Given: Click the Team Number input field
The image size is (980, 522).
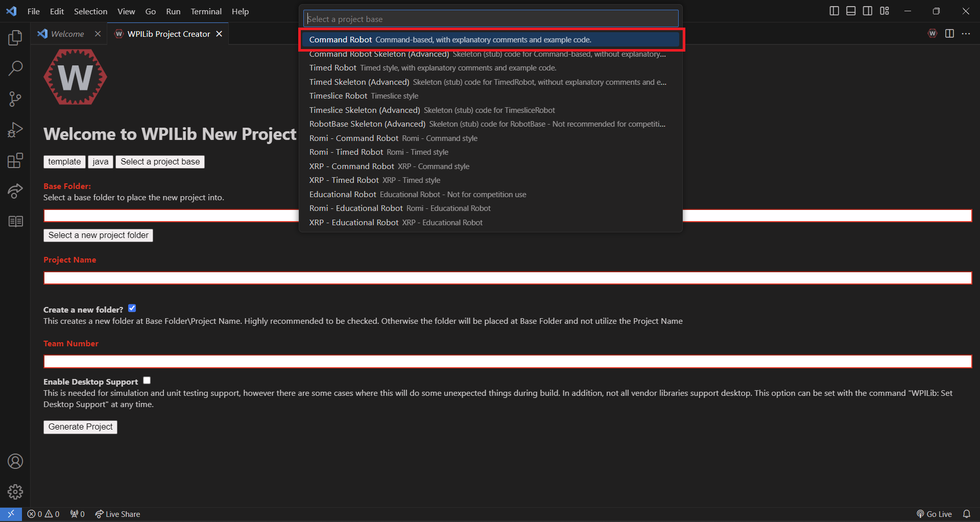Looking at the screenshot, I should click(508, 362).
